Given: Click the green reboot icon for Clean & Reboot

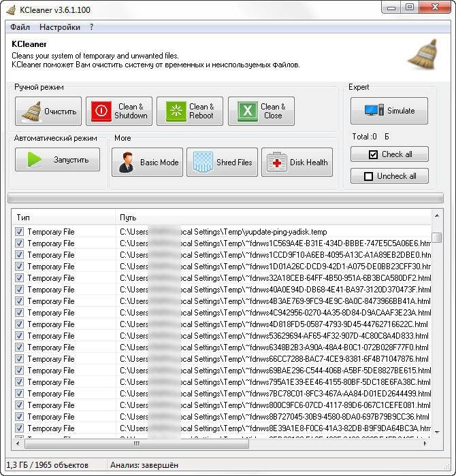Looking at the screenshot, I should 176,111.
